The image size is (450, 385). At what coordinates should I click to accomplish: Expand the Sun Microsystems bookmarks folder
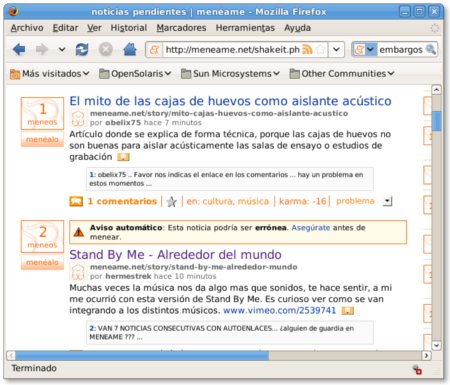(x=230, y=74)
